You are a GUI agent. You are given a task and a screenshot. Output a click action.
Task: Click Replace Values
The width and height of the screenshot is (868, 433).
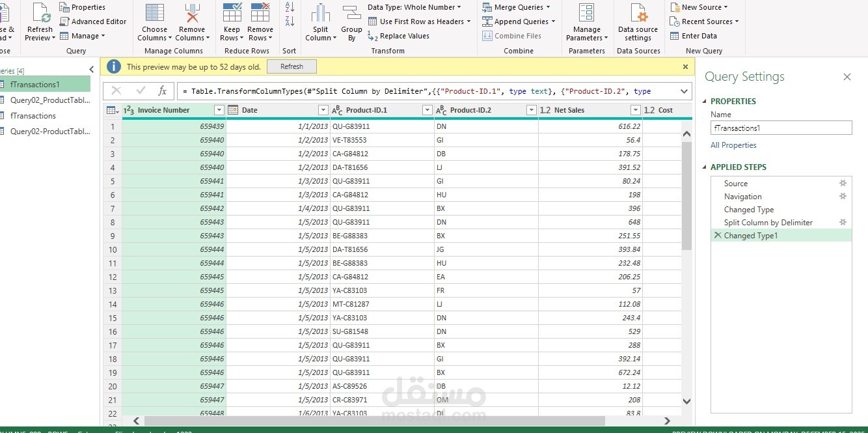coord(398,36)
